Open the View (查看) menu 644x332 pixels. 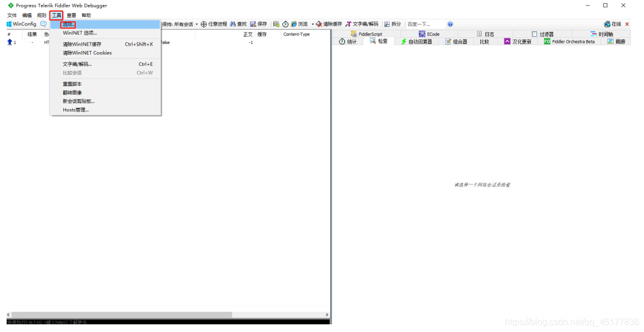(71, 15)
